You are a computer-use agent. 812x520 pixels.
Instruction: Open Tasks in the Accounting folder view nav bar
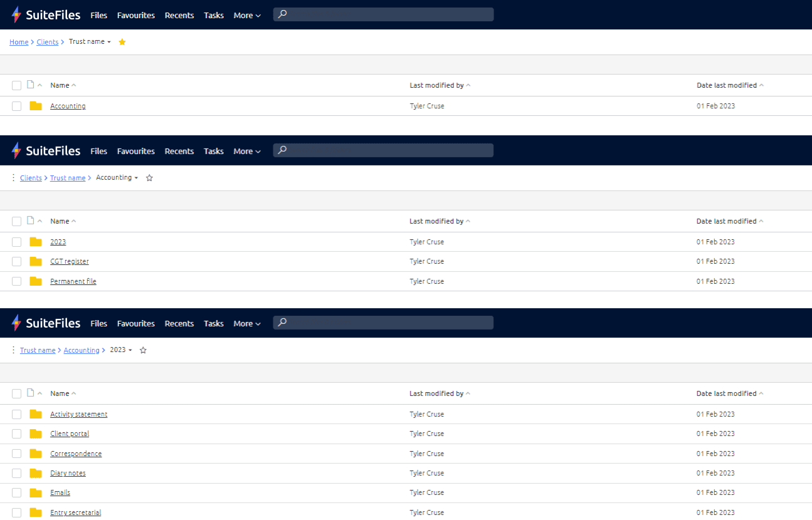point(214,151)
